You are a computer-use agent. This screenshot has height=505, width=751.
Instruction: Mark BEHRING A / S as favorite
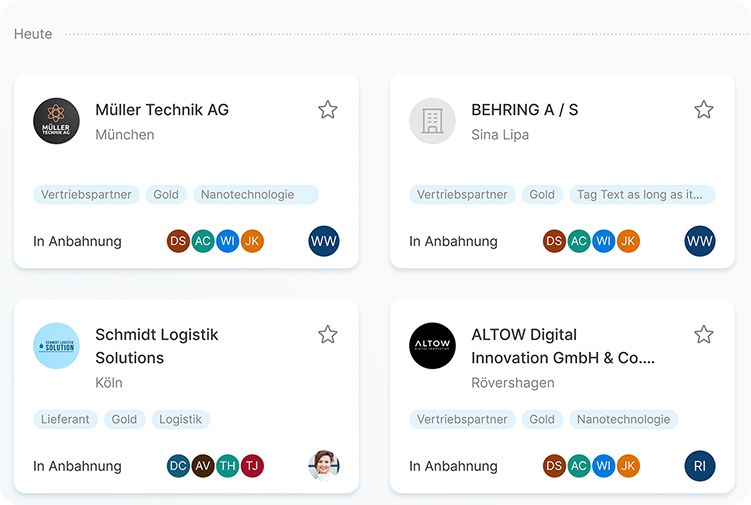point(704,110)
